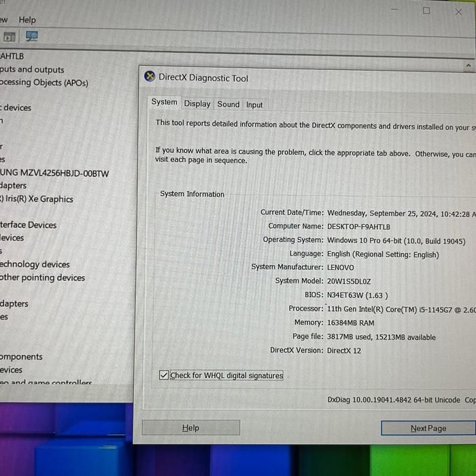Select the Input tab
Screen dimensions: 476x476
pos(254,105)
